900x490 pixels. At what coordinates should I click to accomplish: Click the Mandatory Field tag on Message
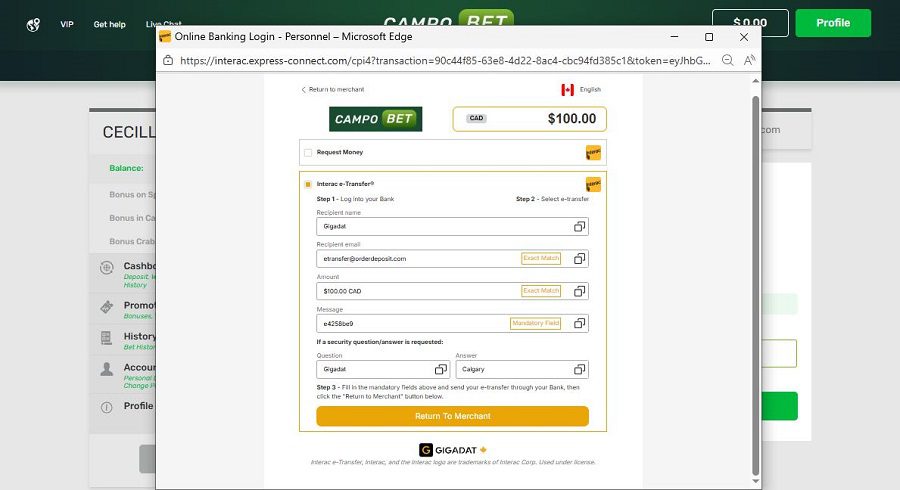[535, 324]
